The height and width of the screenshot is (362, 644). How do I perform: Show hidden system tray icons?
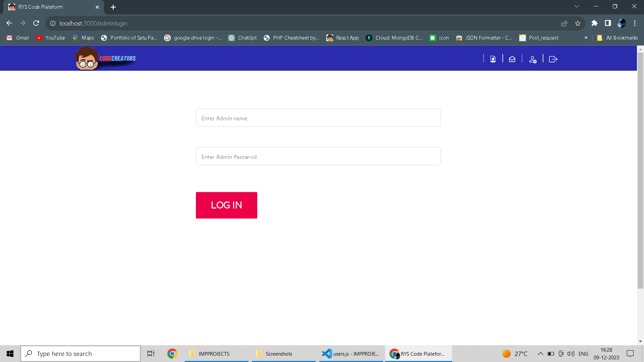click(x=540, y=354)
